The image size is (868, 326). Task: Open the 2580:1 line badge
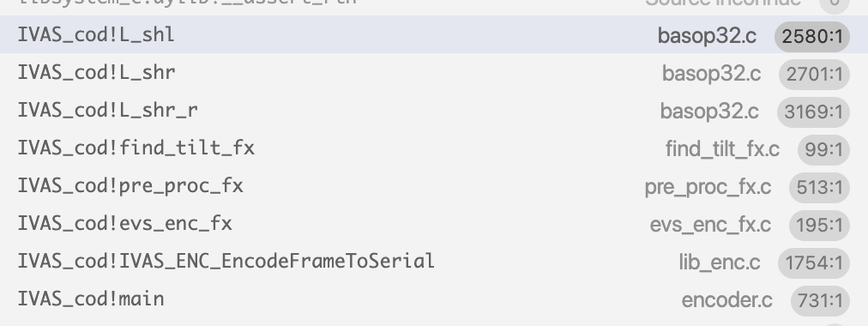[x=811, y=37]
